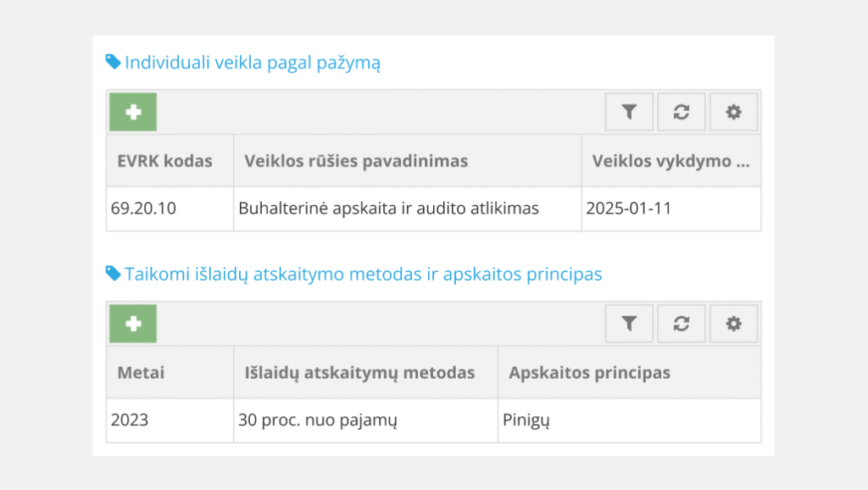Sort by Veiklos rūšies pavadinimas column
Image resolution: width=868 pixels, height=490 pixels.
pyautogui.click(x=356, y=161)
